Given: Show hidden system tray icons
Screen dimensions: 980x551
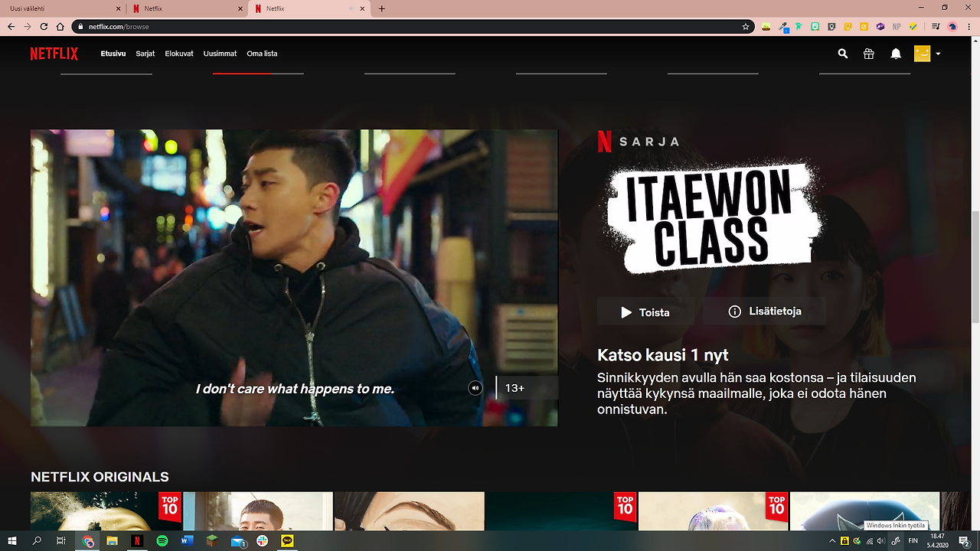Looking at the screenshot, I should (x=832, y=542).
